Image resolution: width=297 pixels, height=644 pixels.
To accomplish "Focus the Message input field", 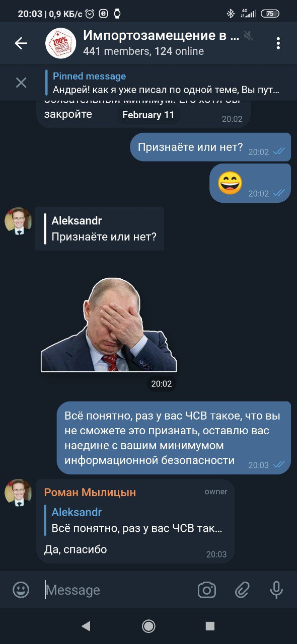I will (x=118, y=590).
